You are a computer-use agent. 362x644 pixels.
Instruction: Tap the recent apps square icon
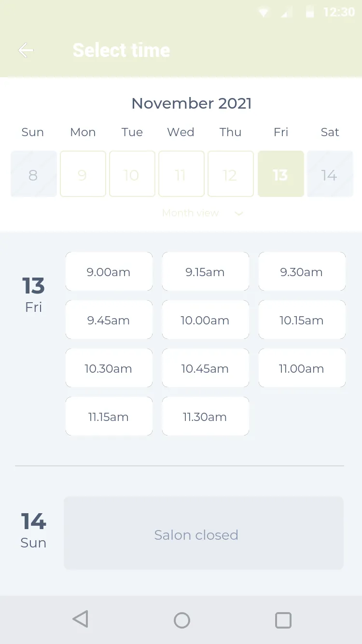pos(283,620)
